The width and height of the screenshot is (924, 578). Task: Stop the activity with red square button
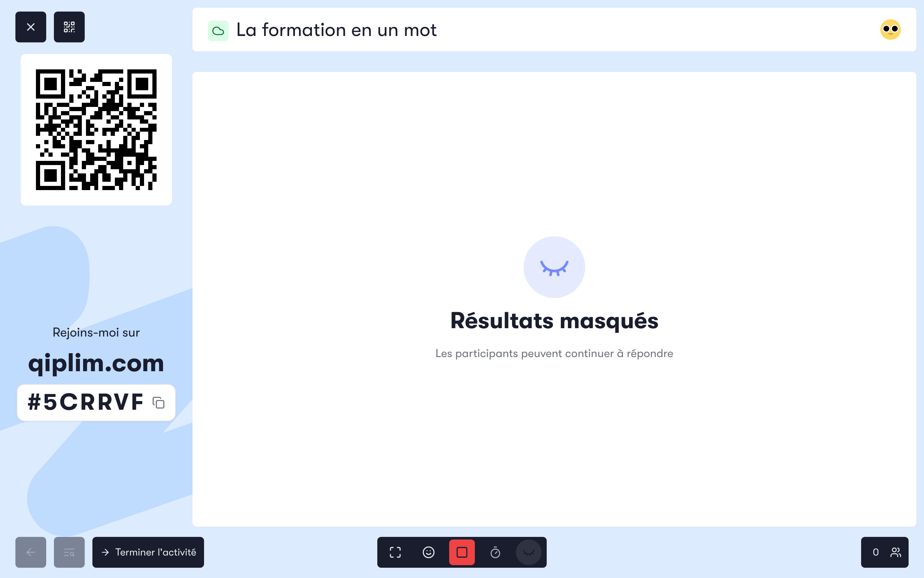click(462, 552)
